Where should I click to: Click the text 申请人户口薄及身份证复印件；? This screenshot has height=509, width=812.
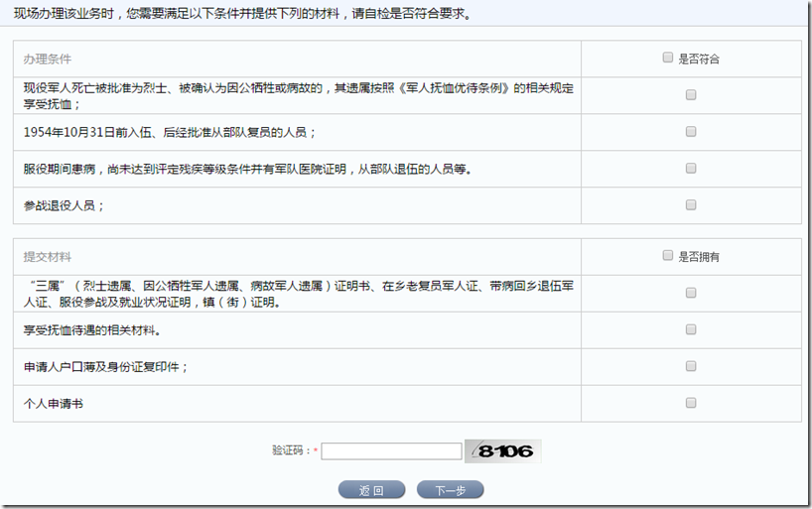pyautogui.click(x=105, y=367)
